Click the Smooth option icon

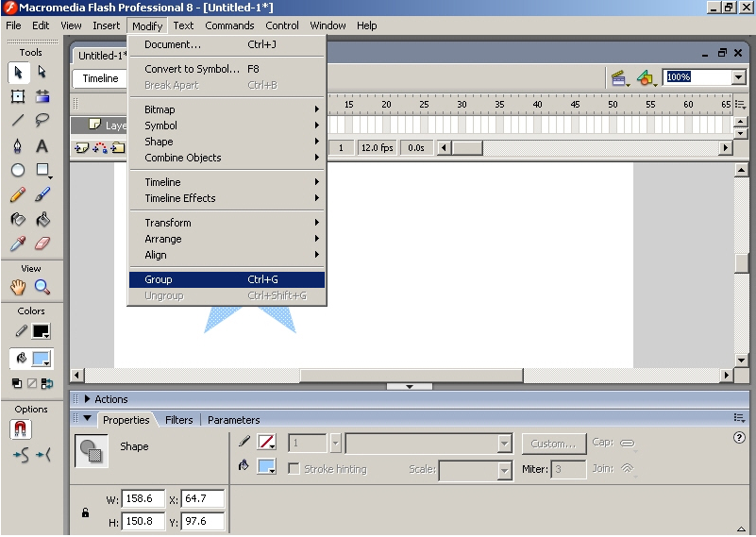point(21,455)
